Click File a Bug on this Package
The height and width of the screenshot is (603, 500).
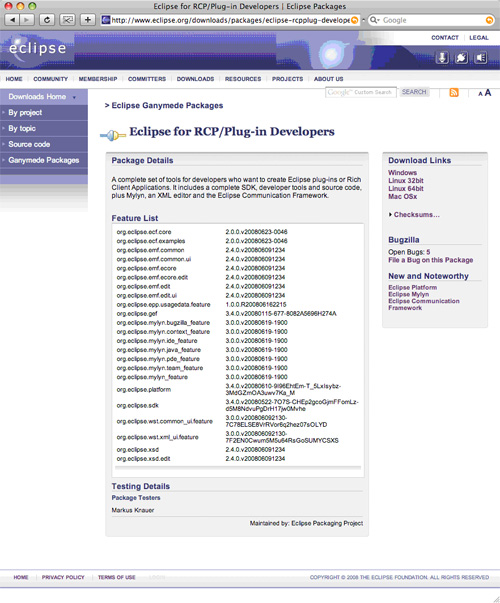430,260
